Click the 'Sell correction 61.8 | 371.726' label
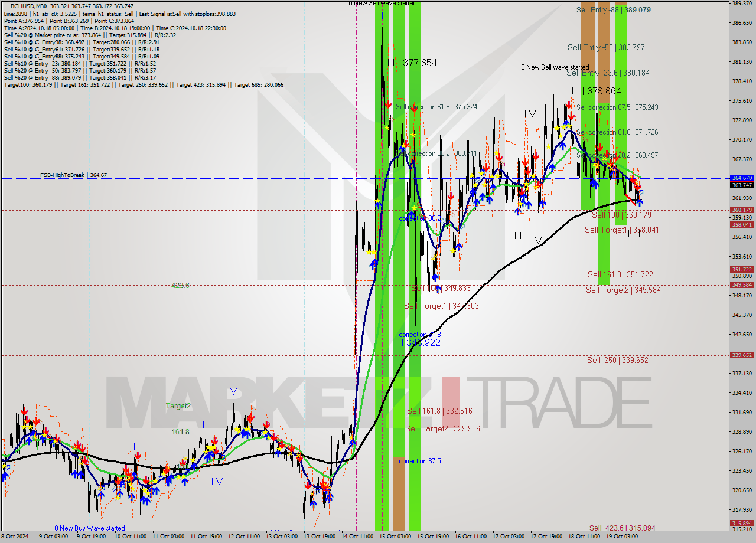Image resolution: width=756 pixels, height=543 pixels. point(617,132)
